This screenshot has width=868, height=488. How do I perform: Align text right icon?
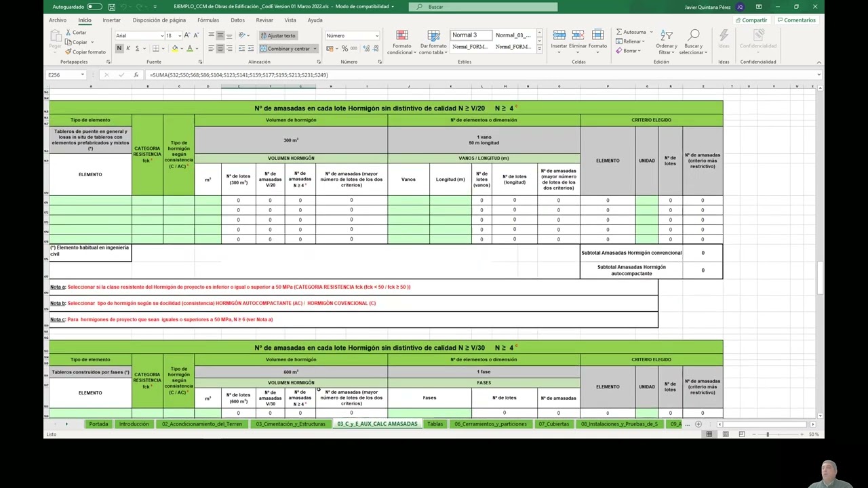(229, 48)
